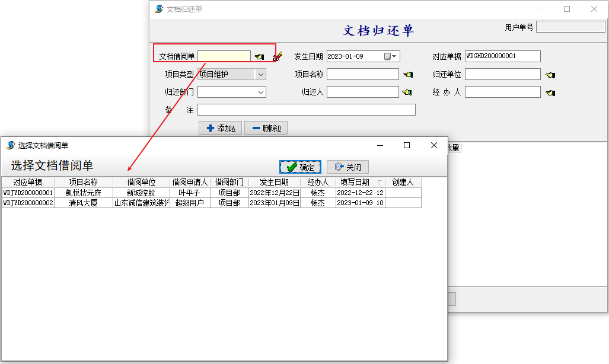Open the lookup icon beside 项目名称
The image size is (609, 364).
pos(407,75)
